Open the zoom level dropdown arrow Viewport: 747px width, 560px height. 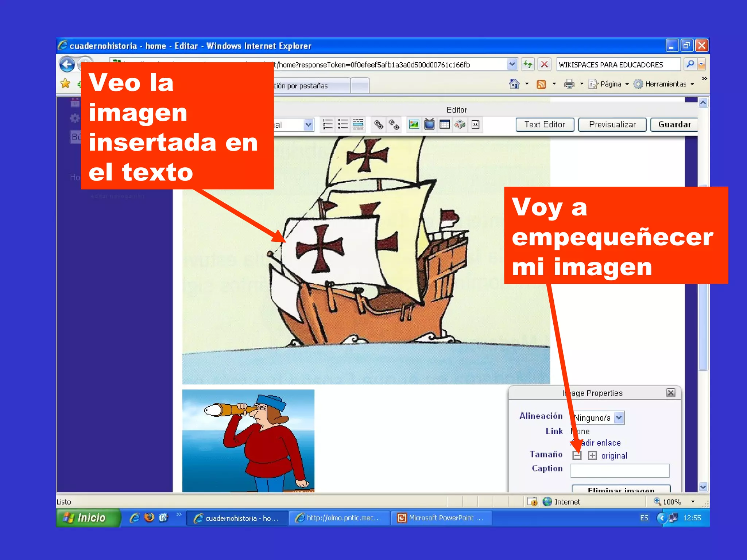tap(693, 502)
